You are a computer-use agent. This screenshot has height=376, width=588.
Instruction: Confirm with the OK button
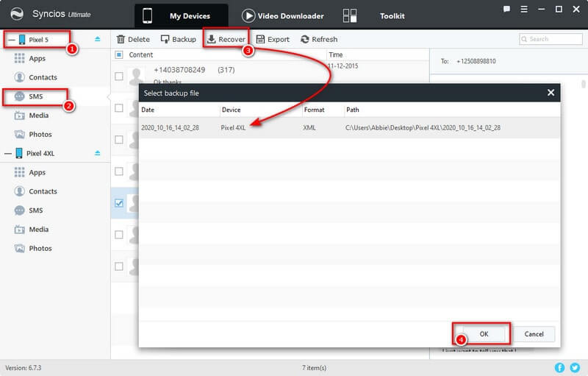(x=483, y=333)
